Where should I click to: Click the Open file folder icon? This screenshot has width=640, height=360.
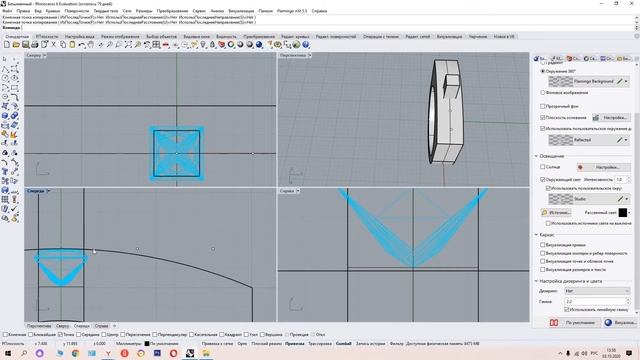click(x=16, y=45)
